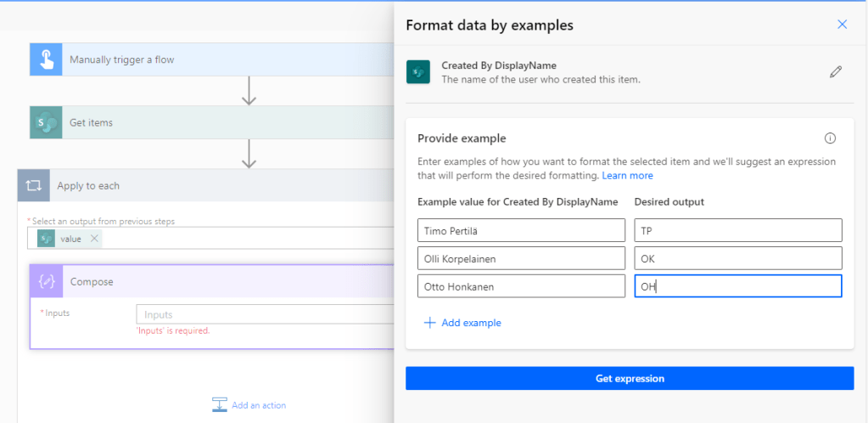The height and width of the screenshot is (423, 868).
Task: Click the Compose action curly braces icon
Action: (47, 282)
